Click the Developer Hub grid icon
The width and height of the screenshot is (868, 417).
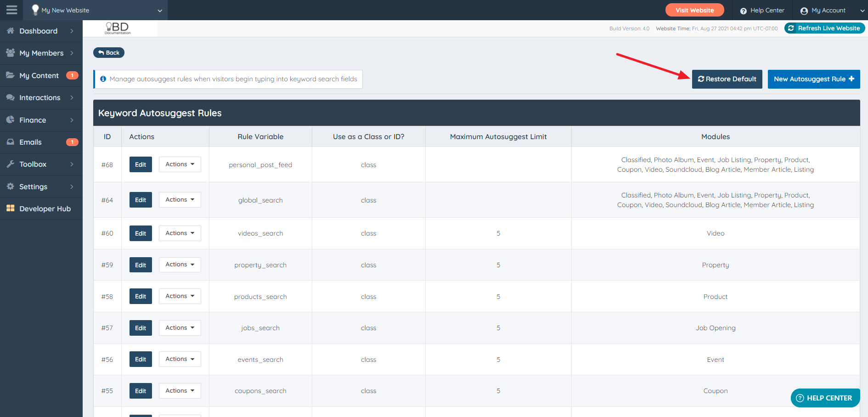click(x=10, y=208)
